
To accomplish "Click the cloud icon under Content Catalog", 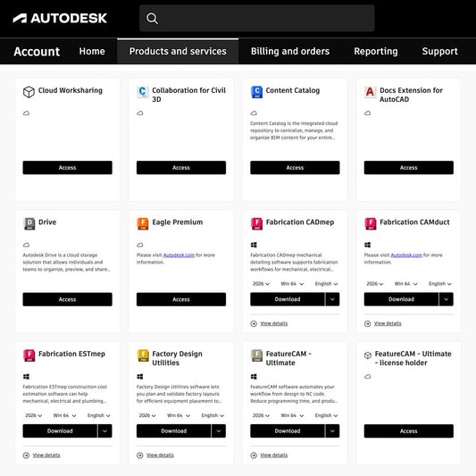I will (254, 113).
